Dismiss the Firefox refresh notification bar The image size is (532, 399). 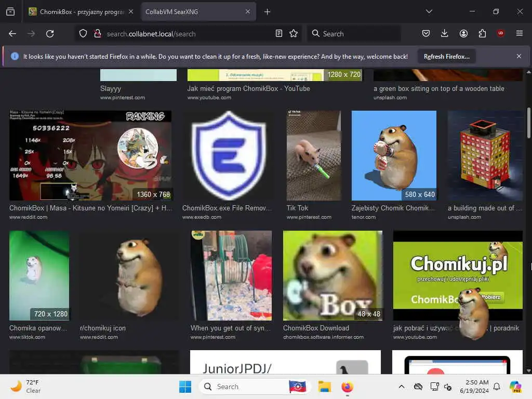[519, 56]
